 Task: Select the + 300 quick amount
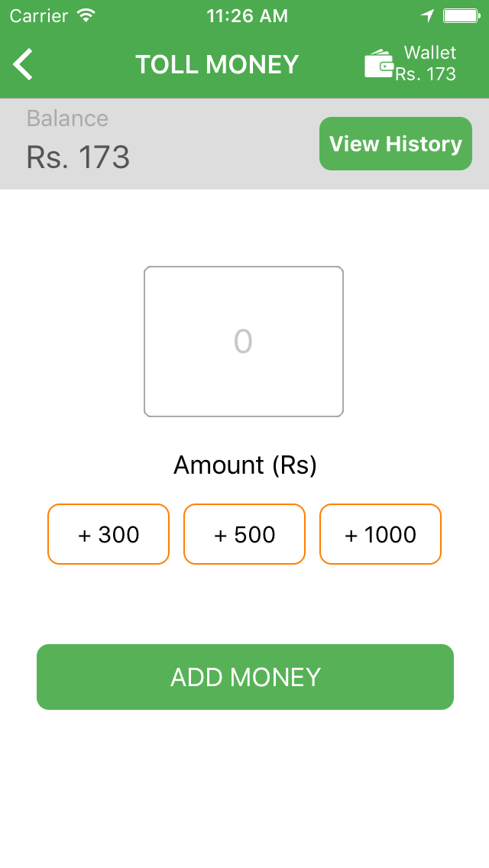pyautogui.click(x=108, y=534)
